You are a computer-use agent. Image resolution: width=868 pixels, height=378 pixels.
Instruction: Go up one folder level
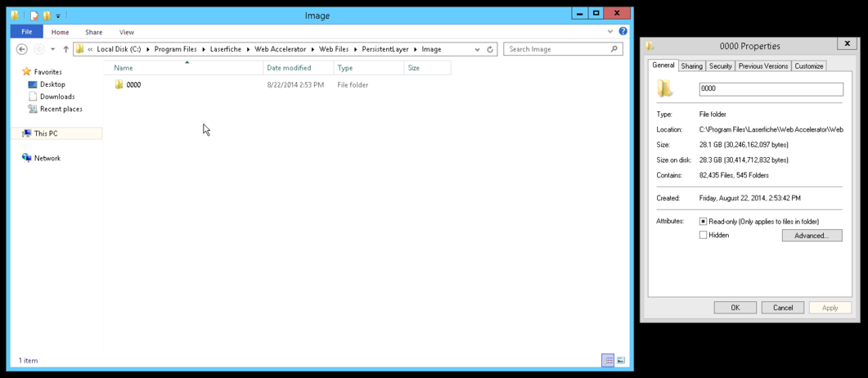click(65, 49)
